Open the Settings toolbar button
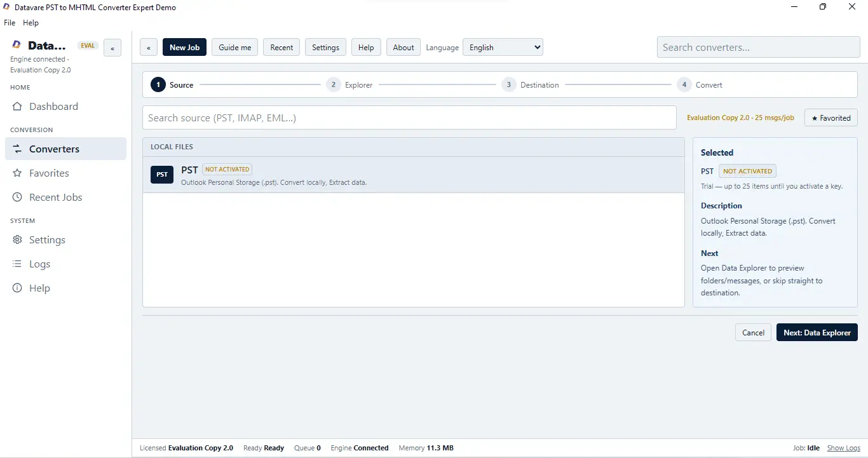Viewport: 868px width, 458px height. click(325, 48)
